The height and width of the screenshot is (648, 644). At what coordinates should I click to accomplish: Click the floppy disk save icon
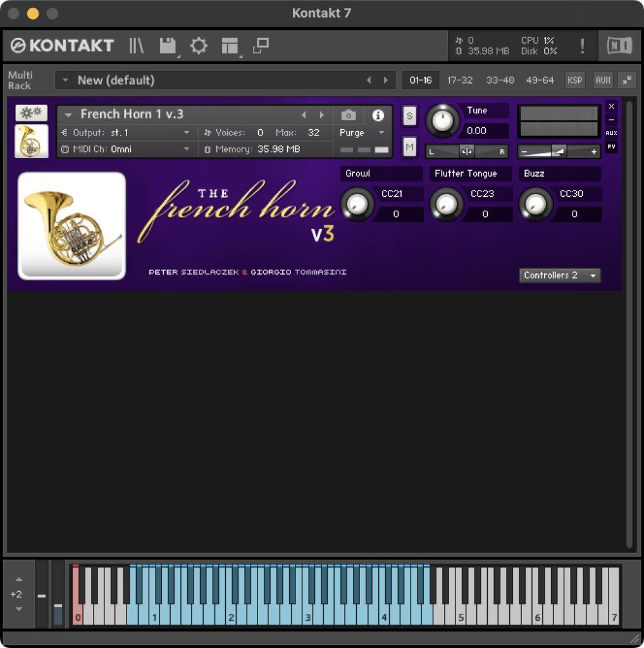168,46
